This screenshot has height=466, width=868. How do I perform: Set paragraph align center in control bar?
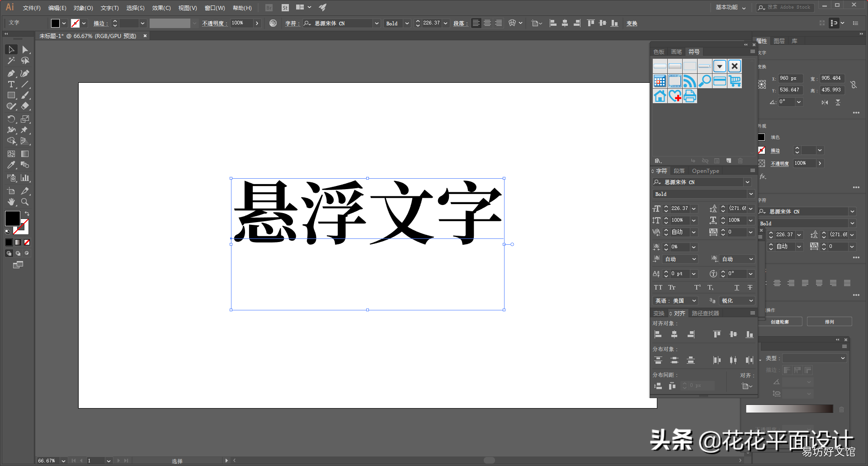tap(487, 23)
